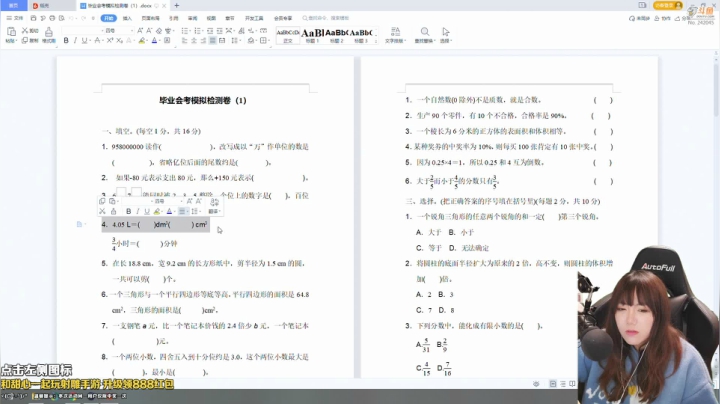Decrease font size in the ribbon
Viewport: 720px width, 404px height.
point(149,30)
